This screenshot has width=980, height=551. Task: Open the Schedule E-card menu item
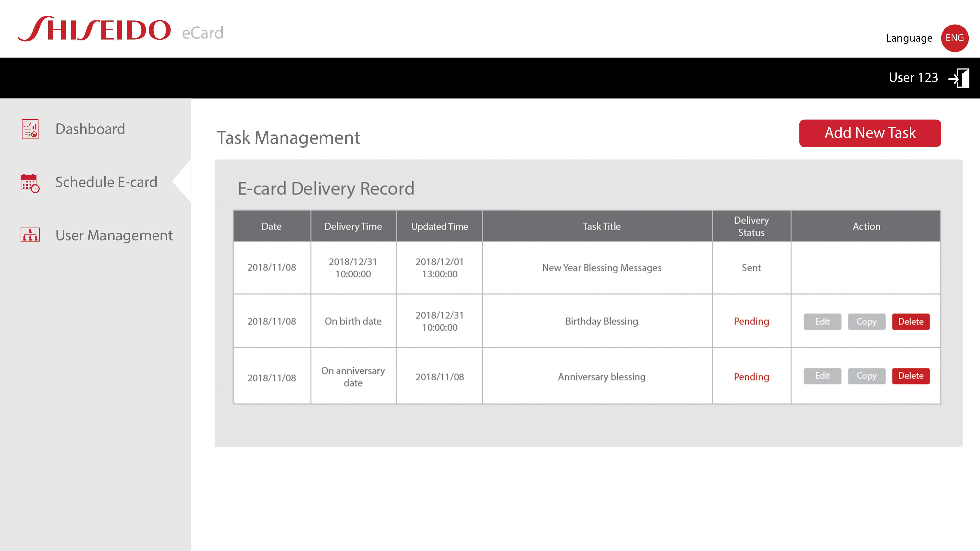pos(106,182)
